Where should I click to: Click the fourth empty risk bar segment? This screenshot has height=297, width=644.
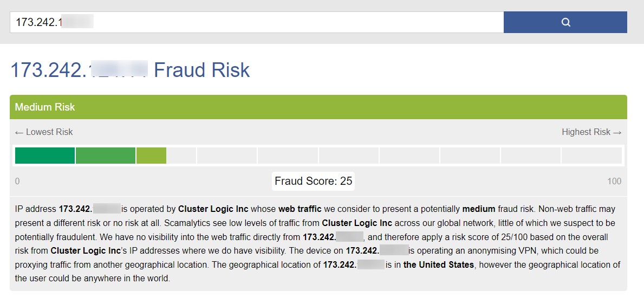point(226,155)
